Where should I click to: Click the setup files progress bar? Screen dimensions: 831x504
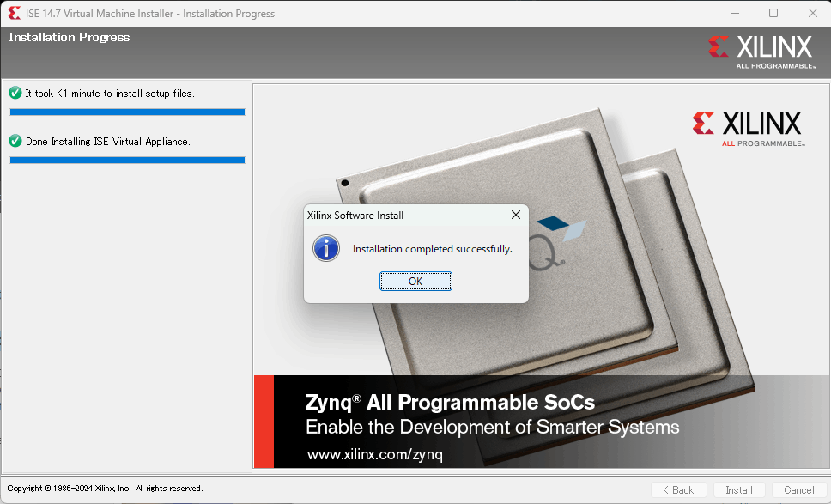coord(127,112)
